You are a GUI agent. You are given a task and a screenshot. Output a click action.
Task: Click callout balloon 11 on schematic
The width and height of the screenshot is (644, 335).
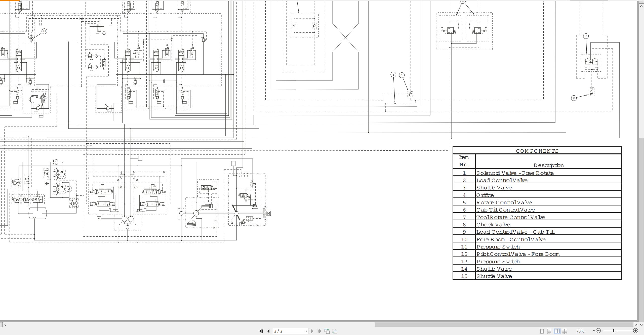(574, 98)
